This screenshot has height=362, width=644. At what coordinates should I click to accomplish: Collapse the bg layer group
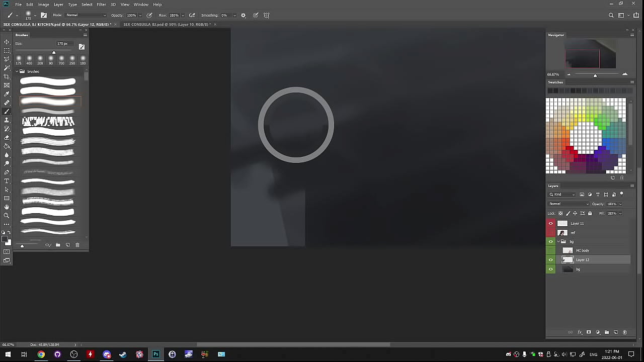[x=557, y=242]
